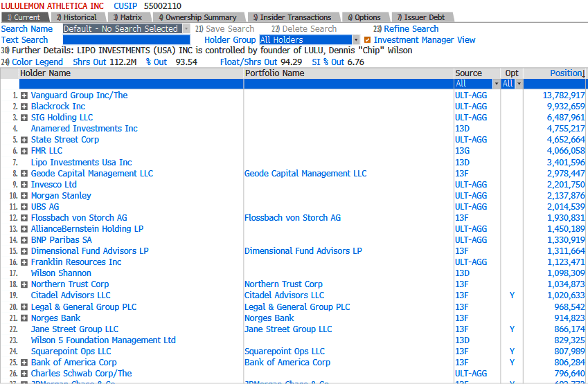This screenshot has height=384, width=588.
Task: Open the Search Name dropdown
Action: (185, 29)
